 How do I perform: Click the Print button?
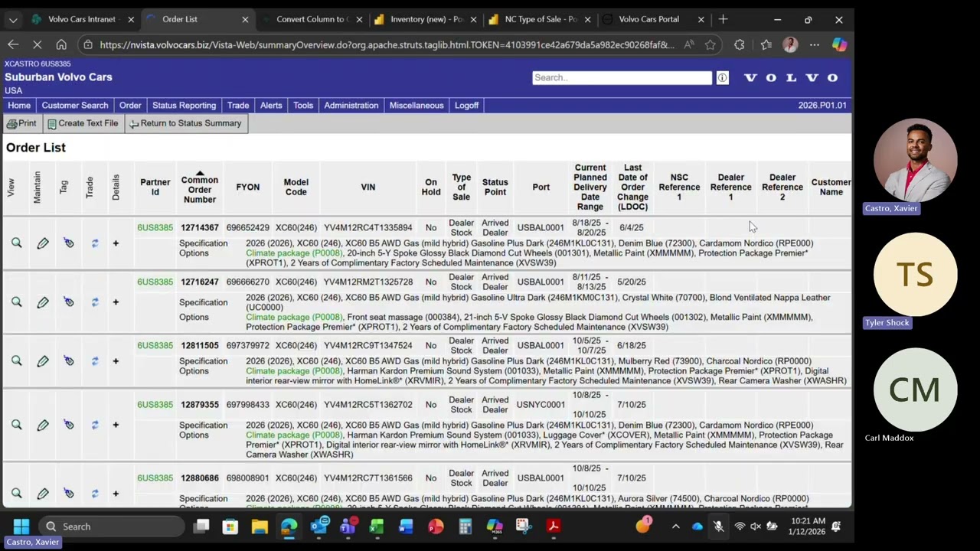point(21,123)
